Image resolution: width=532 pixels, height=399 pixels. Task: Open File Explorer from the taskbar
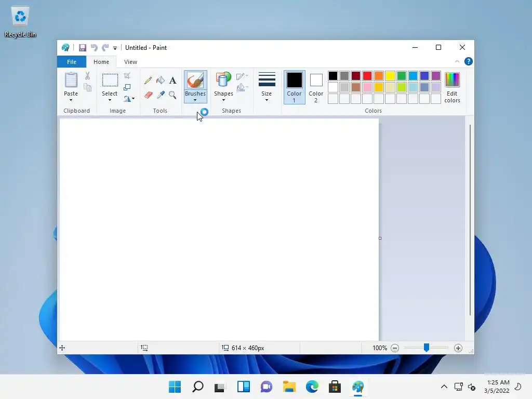pyautogui.click(x=289, y=387)
